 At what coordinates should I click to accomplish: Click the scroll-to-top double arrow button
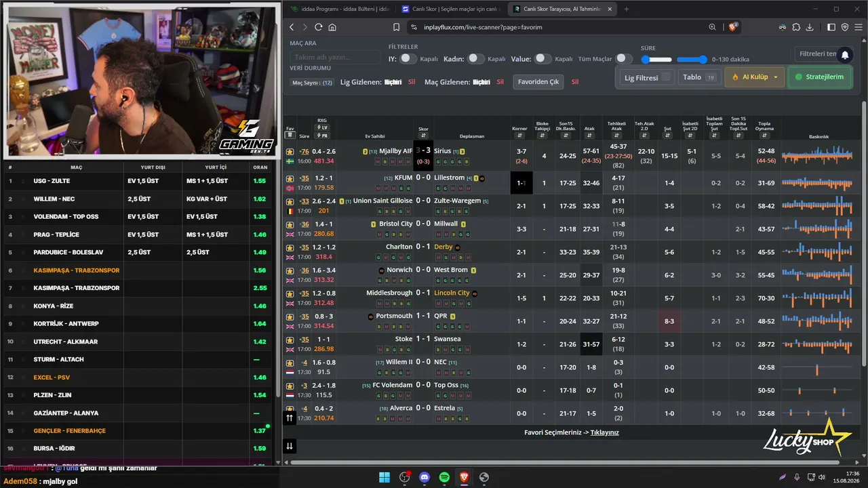pos(290,418)
